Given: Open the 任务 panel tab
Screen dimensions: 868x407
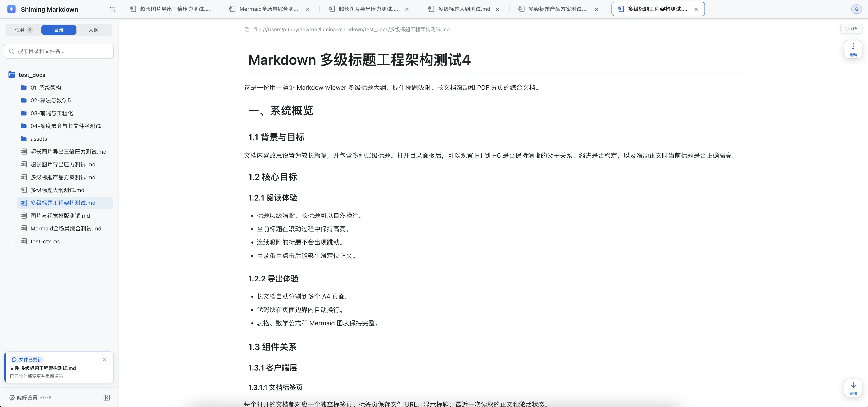Looking at the screenshot, I should (x=24, y=30).
